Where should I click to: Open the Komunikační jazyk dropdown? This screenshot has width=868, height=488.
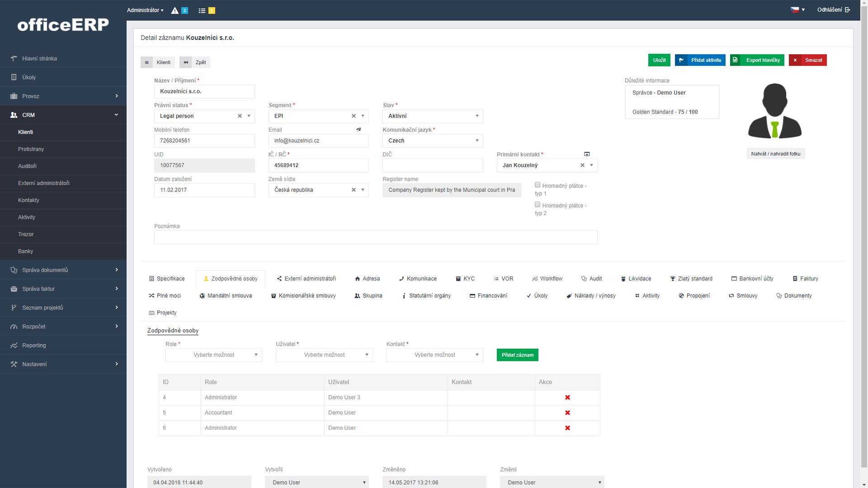(x=433, y=141)
